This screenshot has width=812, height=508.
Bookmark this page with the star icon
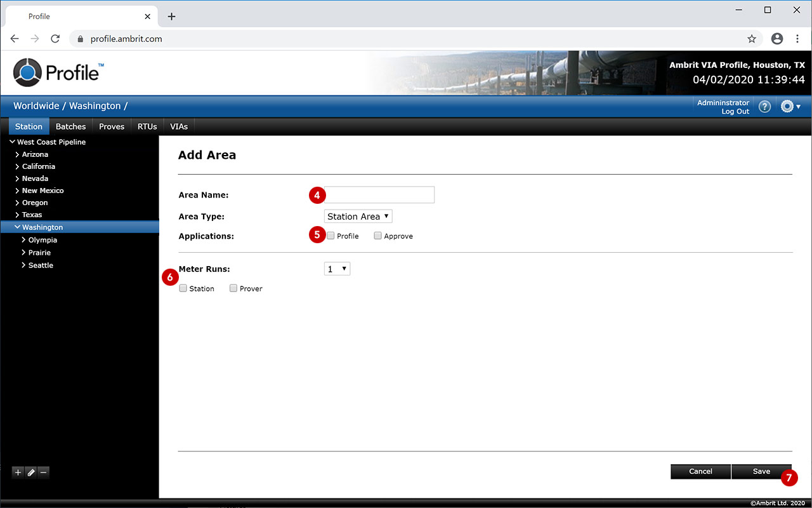(x=752, y=39)
